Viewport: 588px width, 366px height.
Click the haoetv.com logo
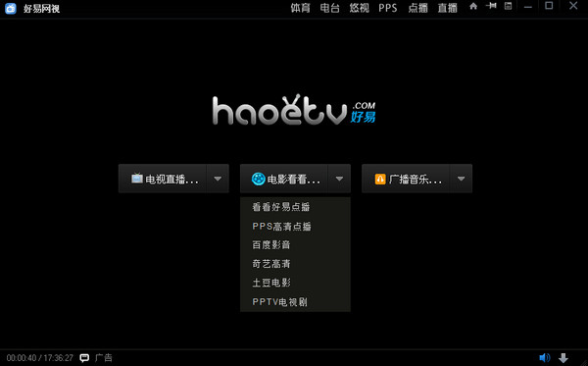[294, 110]
